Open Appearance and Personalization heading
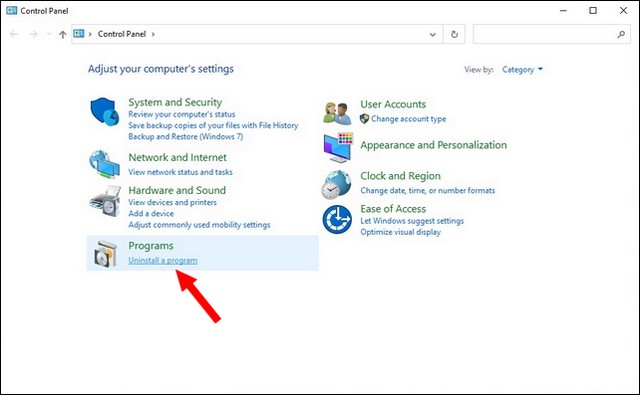The height and width of the screenshot is (395, 640). (x=433, y=145)
